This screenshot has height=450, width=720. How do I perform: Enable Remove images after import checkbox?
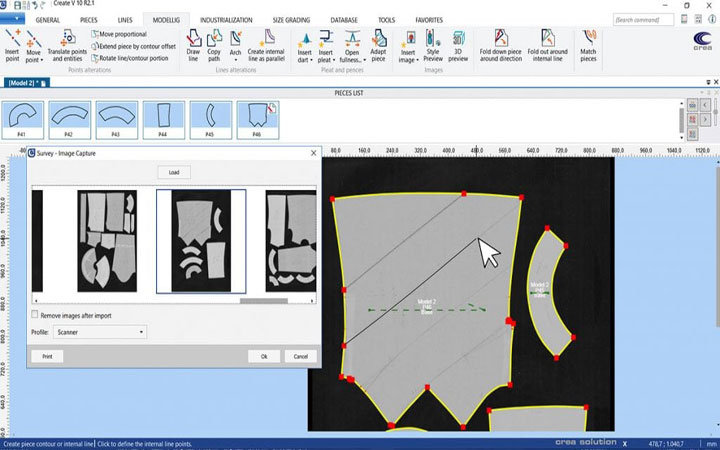point(36,315)
